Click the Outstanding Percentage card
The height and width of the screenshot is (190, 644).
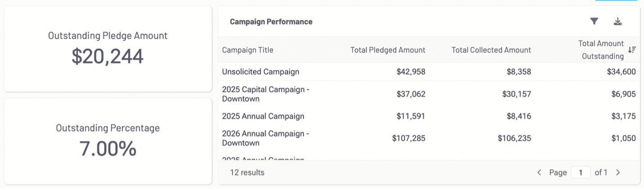[x=108, y=141]
